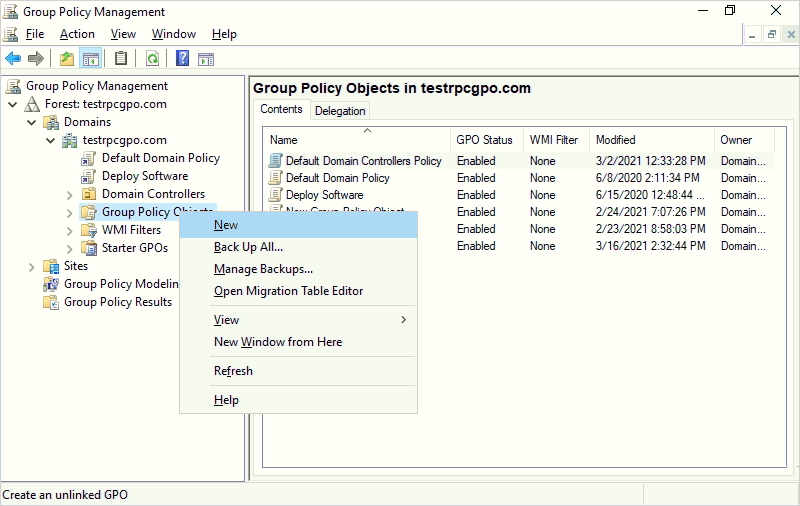The image size is (800, 506).
Task: Select Default Domain Controllers Policy row icon
Action: (x=276, y=161)
